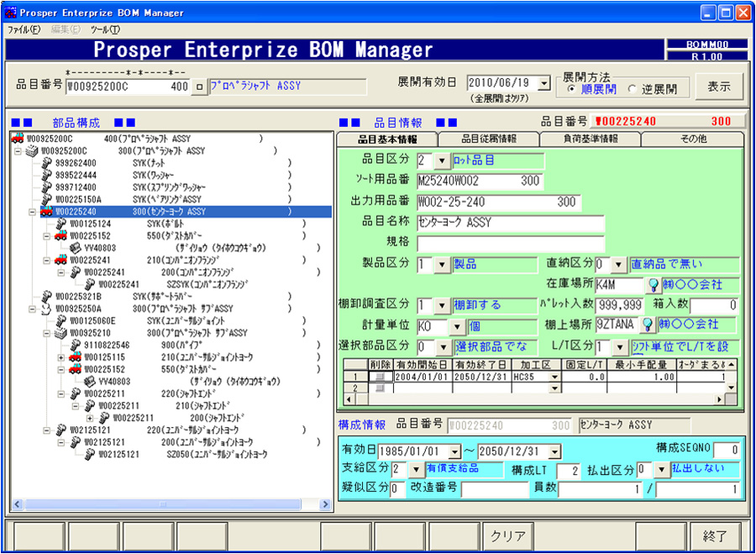Click the part icon beside W00125124 ボルト row
Screen dimensions: 756x554
coord(61,224)
